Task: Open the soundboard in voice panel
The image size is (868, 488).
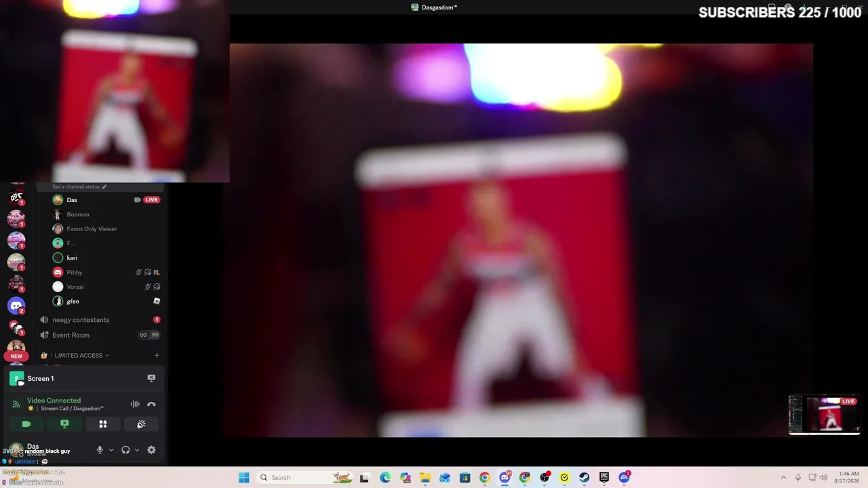Action: [141, 424]
